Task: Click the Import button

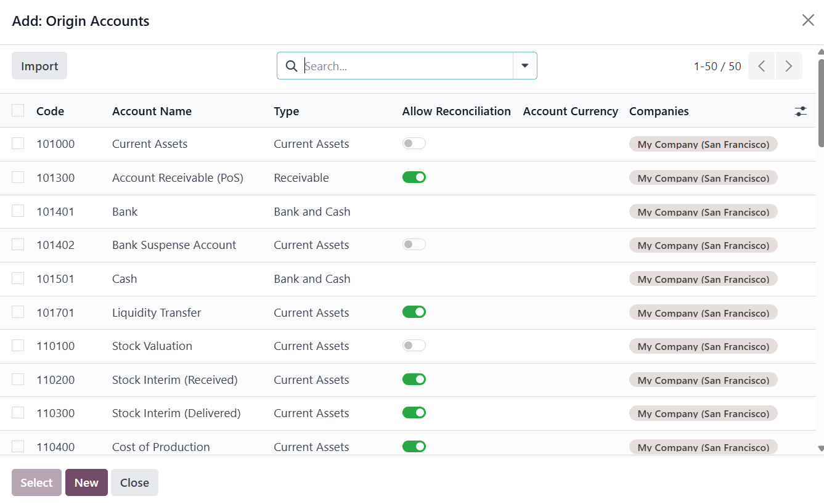Action: pyautogui.click(x=39, y=66)
